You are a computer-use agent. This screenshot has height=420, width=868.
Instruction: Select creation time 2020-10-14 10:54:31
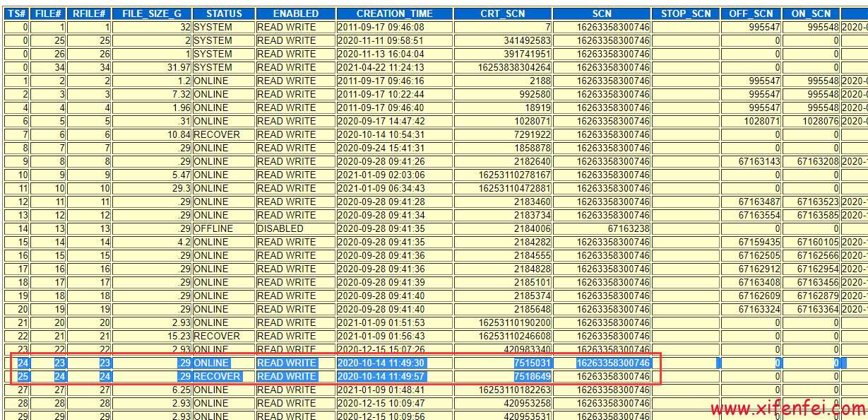381,134
